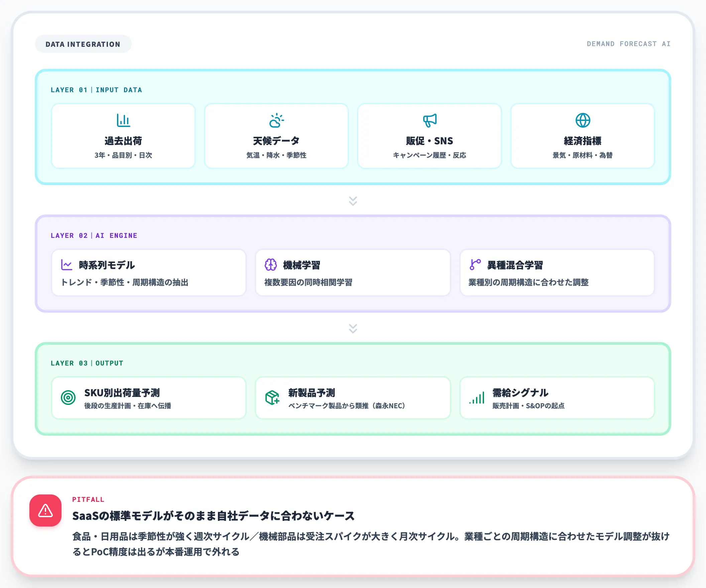
Task: Click the globe icon above 経済指標
Action: tap(583, 120)
